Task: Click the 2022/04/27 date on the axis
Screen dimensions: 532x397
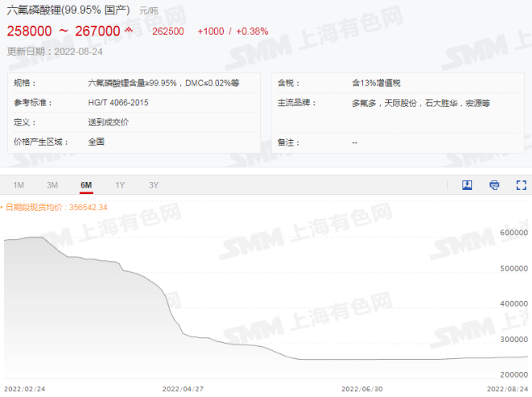Action: pos(182,389)
